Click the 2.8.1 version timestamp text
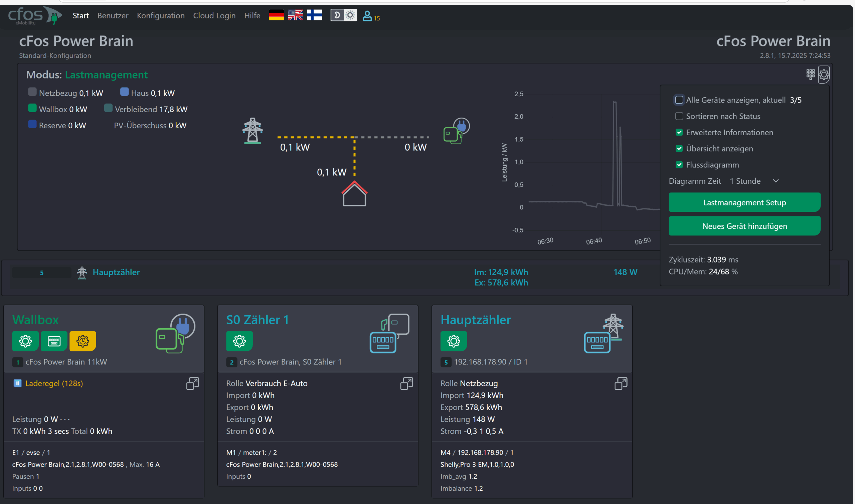 click(795, 56)
